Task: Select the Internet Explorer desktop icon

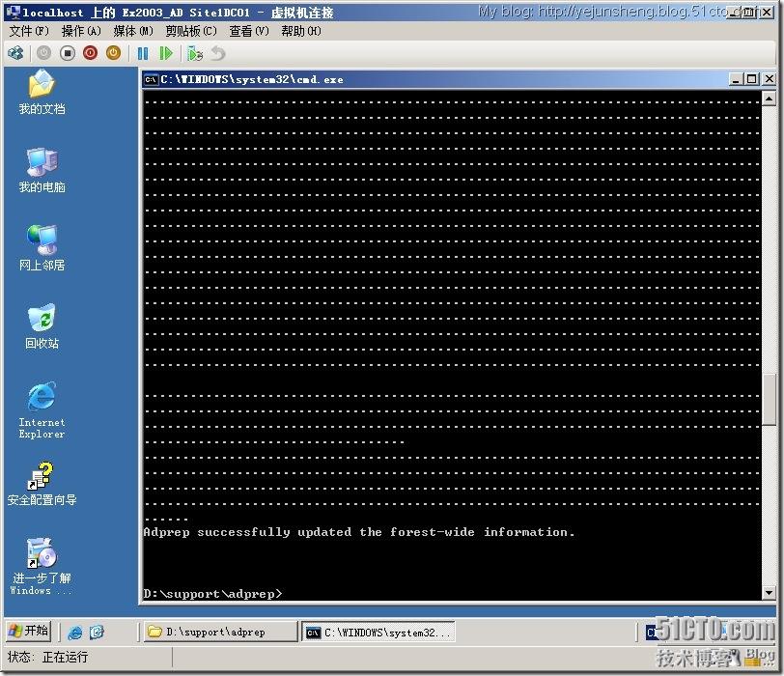Action: tap(42, 411)
